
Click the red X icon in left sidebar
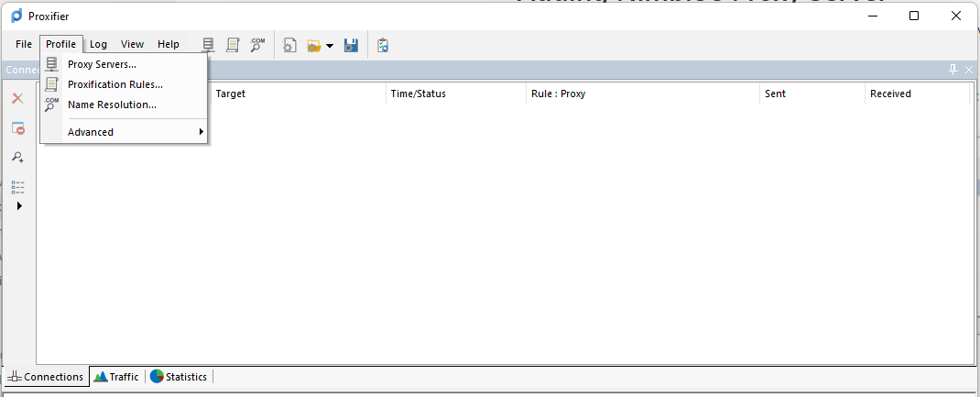17,98
